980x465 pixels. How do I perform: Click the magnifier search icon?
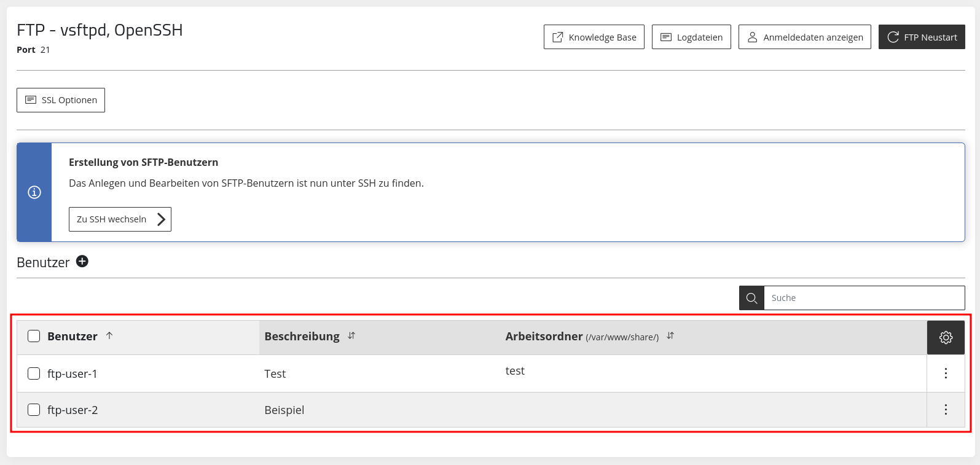tap(751, 298)
